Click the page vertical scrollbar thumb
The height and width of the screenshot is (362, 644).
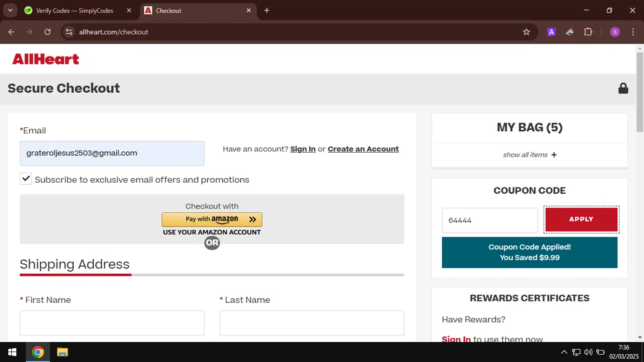point(640,92)
